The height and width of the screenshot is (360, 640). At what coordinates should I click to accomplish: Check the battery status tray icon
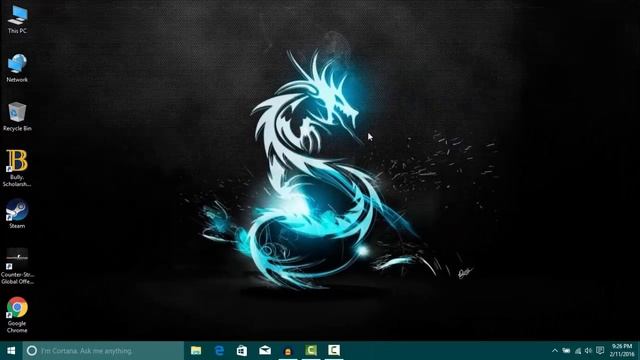[x=566, y=351]
